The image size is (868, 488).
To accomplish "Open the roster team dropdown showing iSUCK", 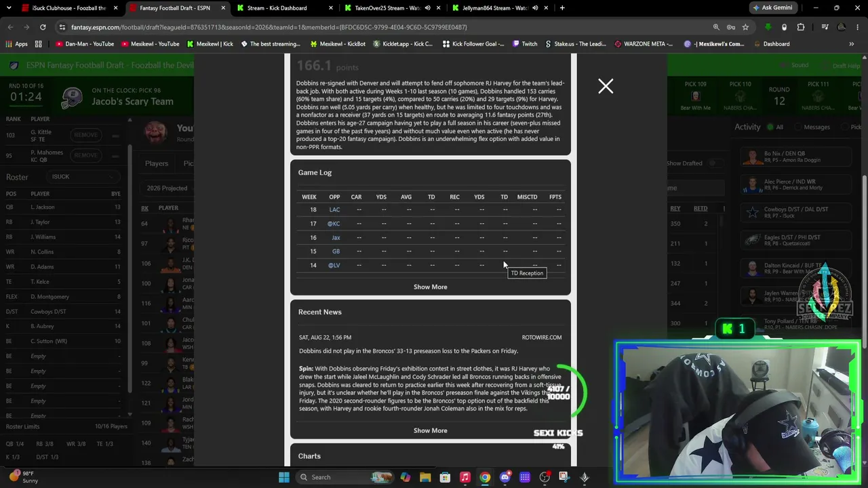I will [x=83, y=177].
